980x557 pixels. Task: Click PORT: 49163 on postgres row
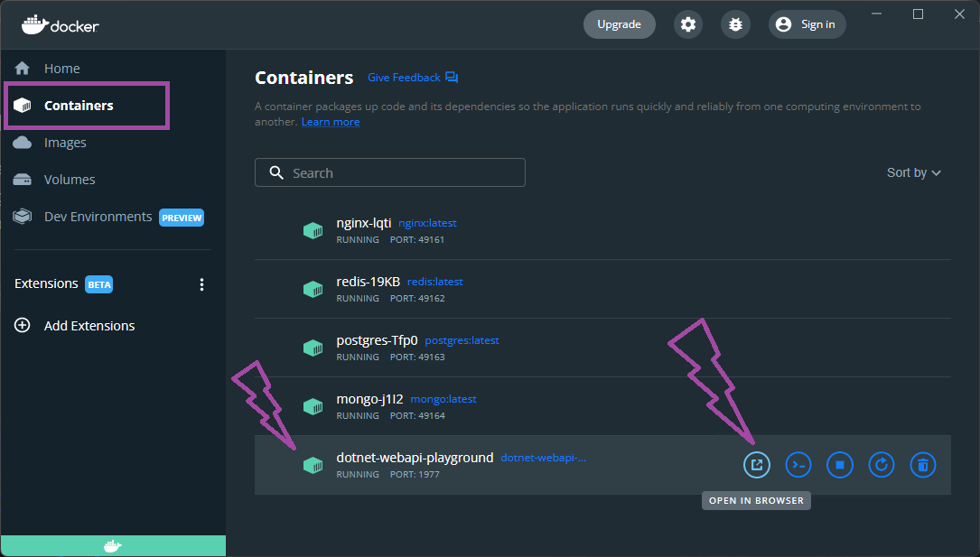pyautogui.click(x=417, y=357)
